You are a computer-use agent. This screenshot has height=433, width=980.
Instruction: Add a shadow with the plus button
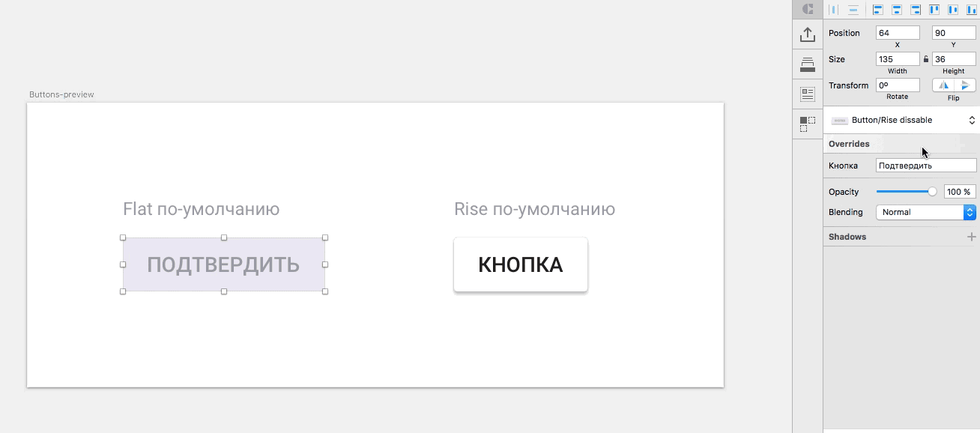point(972,237)
